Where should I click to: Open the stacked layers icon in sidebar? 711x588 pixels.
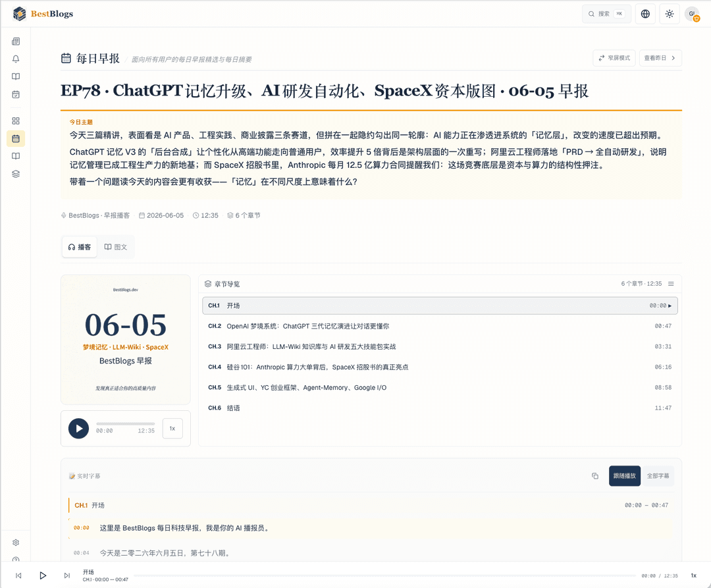click(16, 174)
